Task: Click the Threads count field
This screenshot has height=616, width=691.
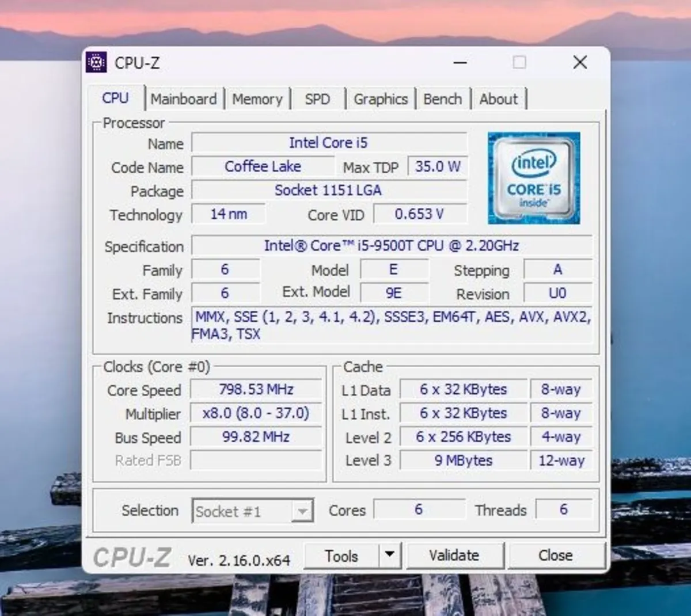Action: coord(564,509)
